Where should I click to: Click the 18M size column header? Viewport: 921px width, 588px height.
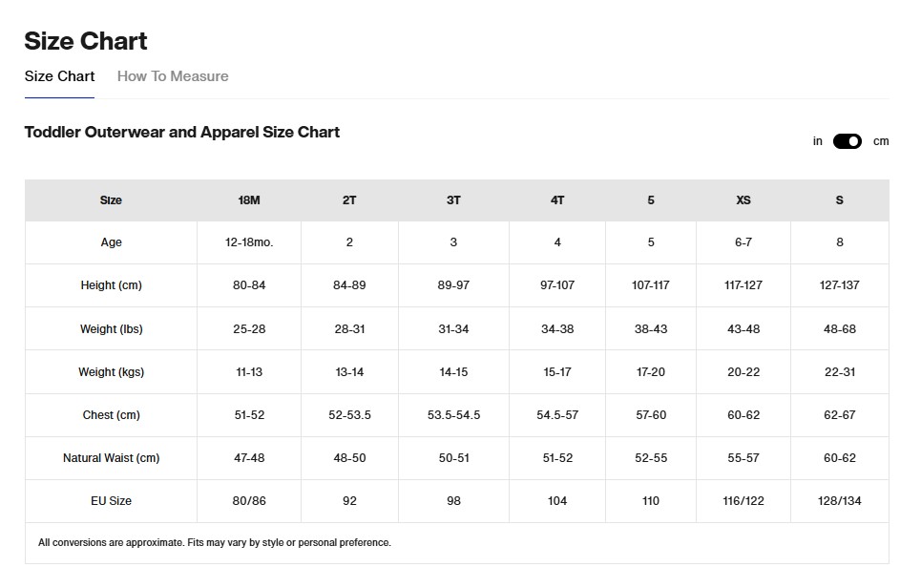coord(249,200)
